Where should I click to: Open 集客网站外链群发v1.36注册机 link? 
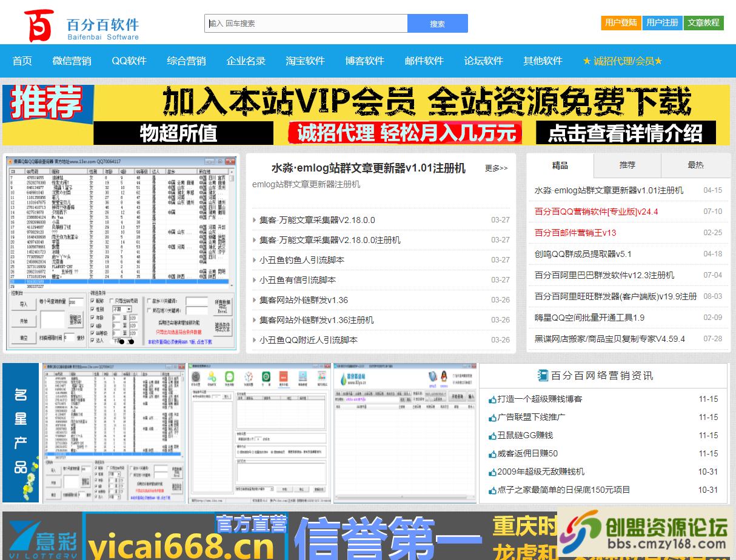pyautogui.click(x=316, y=320)
